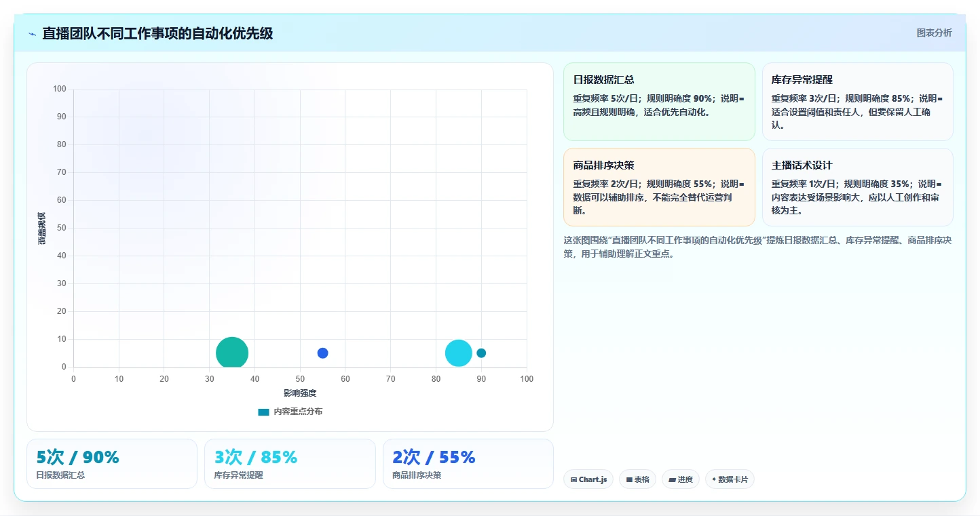Click the icon inside the Chart.js chip
Image resolution: width=980 pixels, height=516 pixels.
coord(573,480)
